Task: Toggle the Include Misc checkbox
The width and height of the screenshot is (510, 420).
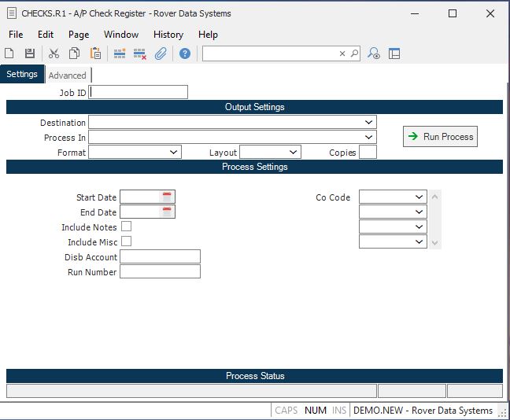Action: coord(126,241)
